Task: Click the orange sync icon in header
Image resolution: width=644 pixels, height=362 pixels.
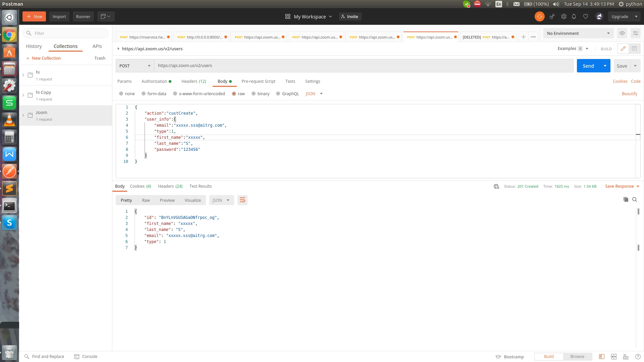Action: pos(539,16)
